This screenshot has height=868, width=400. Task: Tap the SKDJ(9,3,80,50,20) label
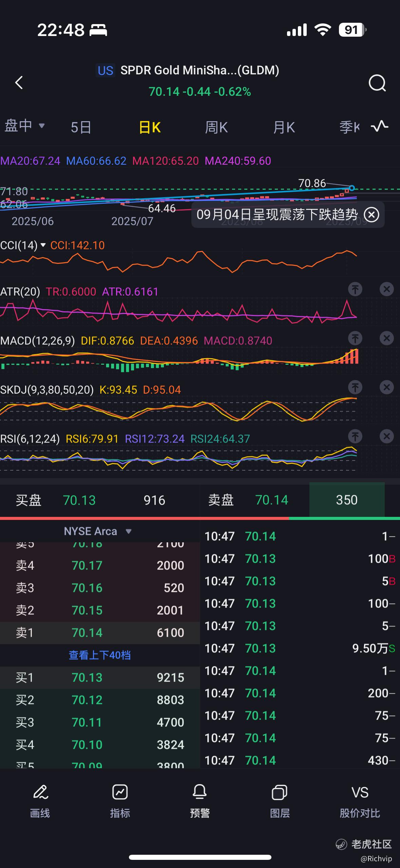[x=47, y=390]
